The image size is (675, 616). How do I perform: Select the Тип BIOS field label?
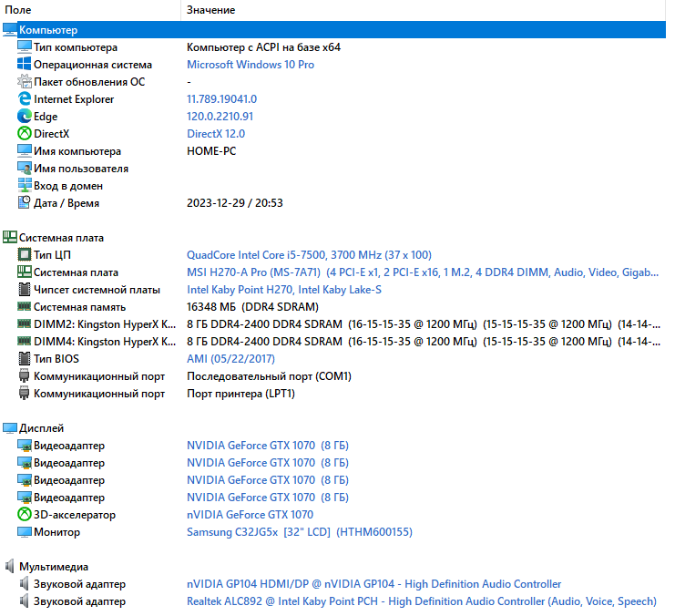tap(56, 359)
